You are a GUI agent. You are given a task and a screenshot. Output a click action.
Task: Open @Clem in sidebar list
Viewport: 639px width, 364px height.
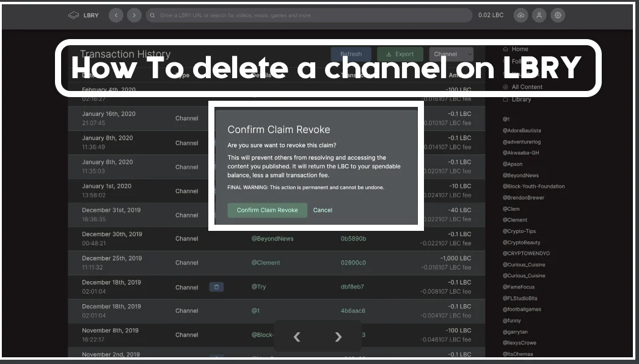(511, 209)
